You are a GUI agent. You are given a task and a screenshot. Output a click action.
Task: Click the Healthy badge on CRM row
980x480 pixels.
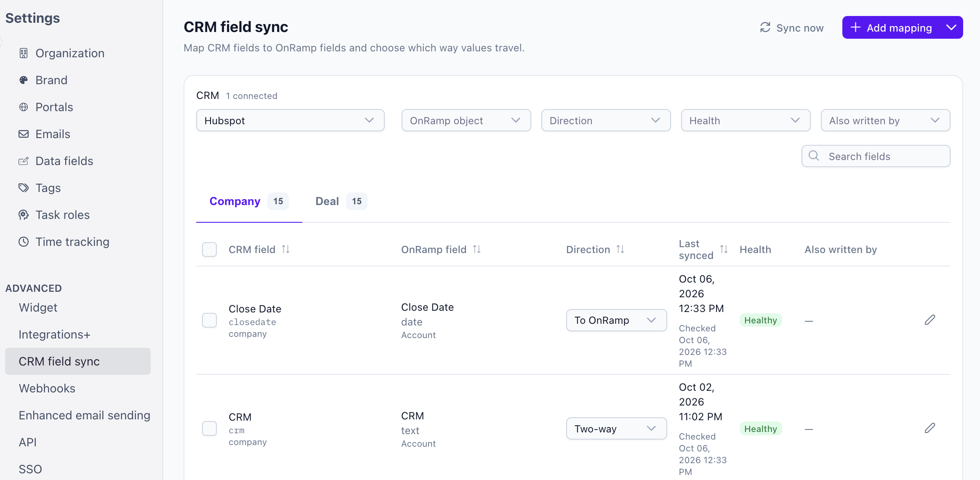(761, 429)
